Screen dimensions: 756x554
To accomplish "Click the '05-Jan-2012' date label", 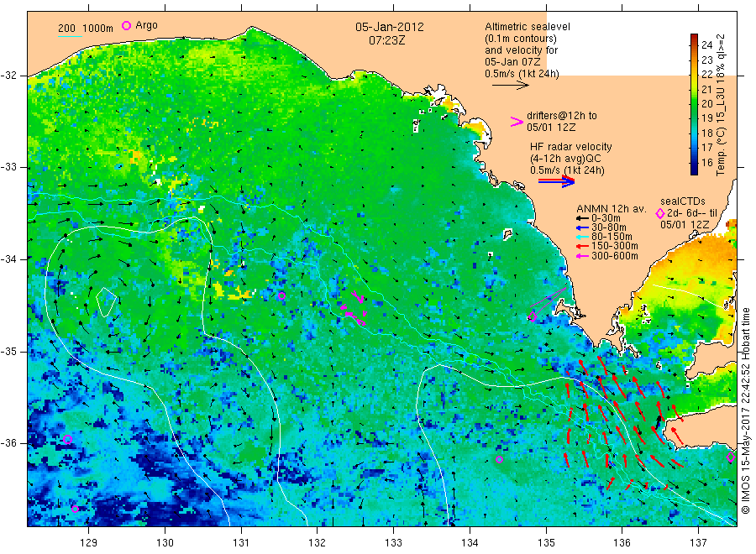I will point(390,27).
